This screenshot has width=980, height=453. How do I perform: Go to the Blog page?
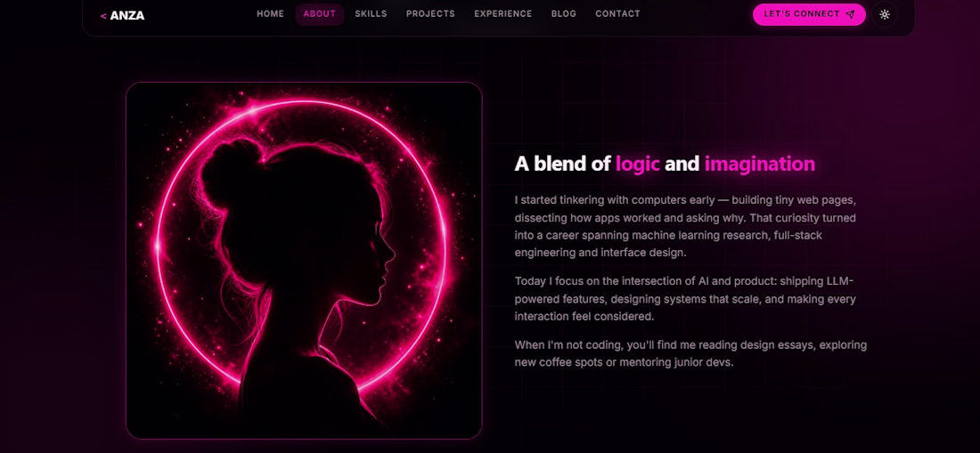pyautogui.click(x=564, y=13)
